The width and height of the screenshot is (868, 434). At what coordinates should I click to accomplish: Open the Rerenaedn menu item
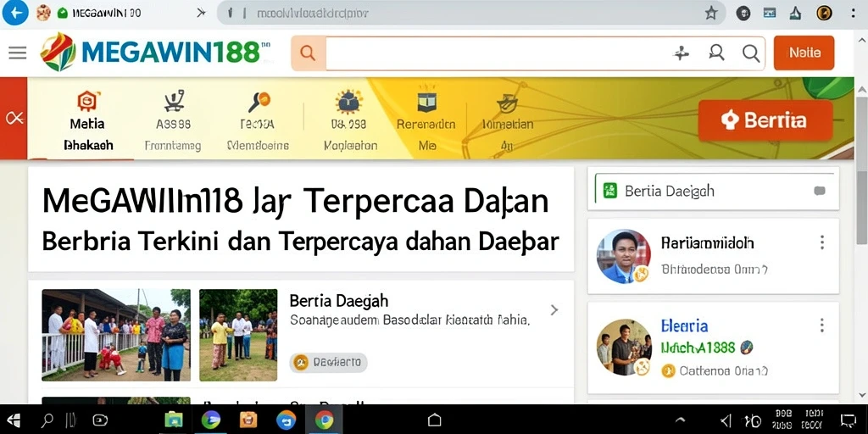coord(426,122)
